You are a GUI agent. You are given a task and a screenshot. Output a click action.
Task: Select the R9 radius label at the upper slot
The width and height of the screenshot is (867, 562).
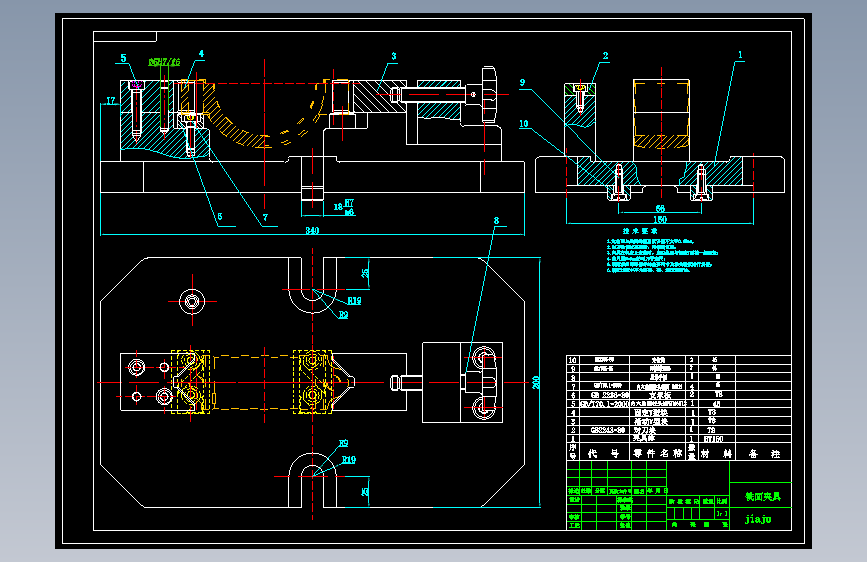pyautogui.click(x=343, y=315)
